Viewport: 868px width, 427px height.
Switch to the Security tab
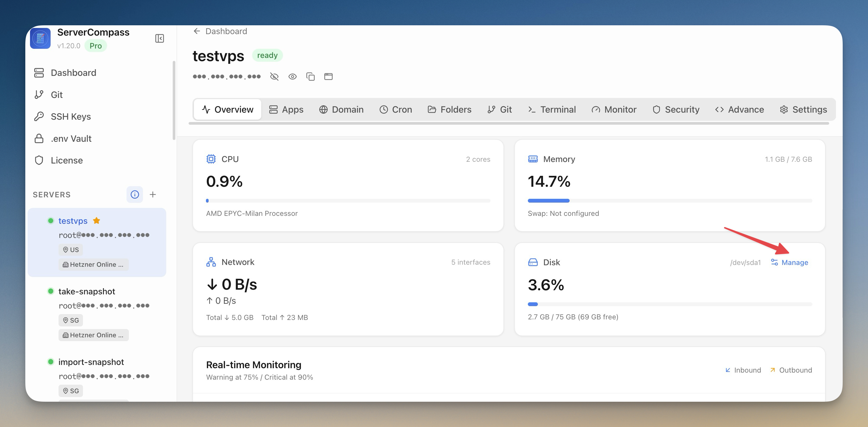tap(676, 109)
